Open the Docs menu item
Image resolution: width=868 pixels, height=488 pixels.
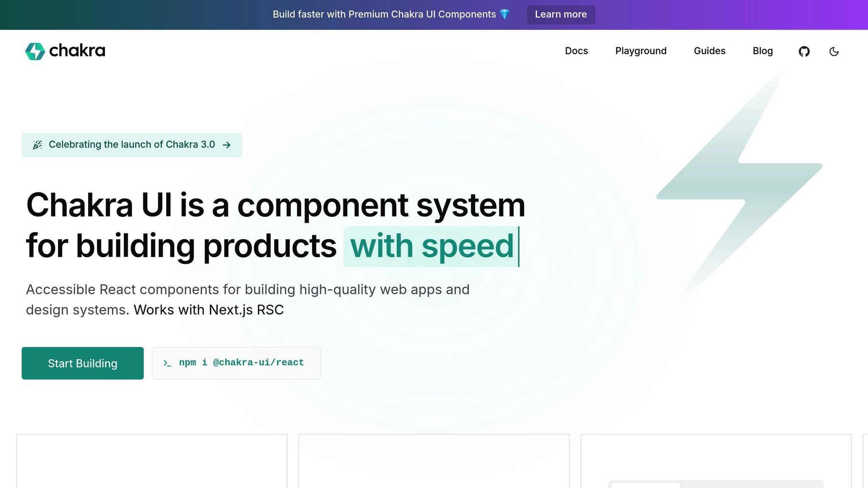coord(576,51)
